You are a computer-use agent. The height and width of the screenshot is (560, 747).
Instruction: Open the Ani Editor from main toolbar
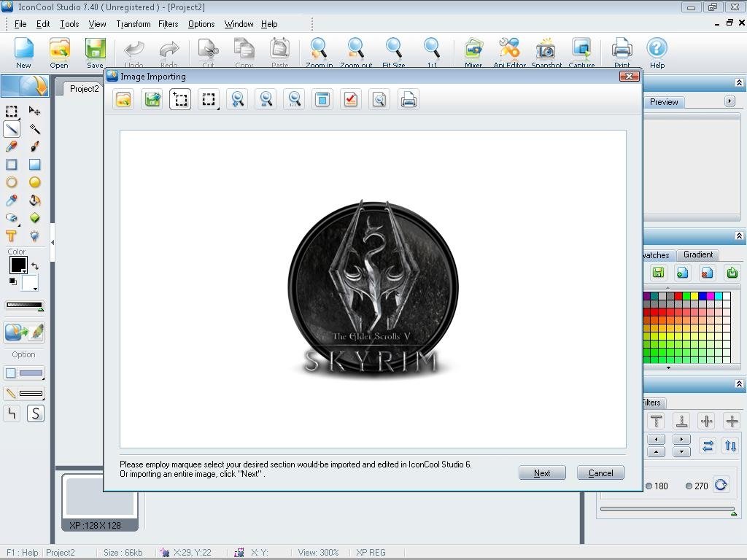tap(509, 52)
